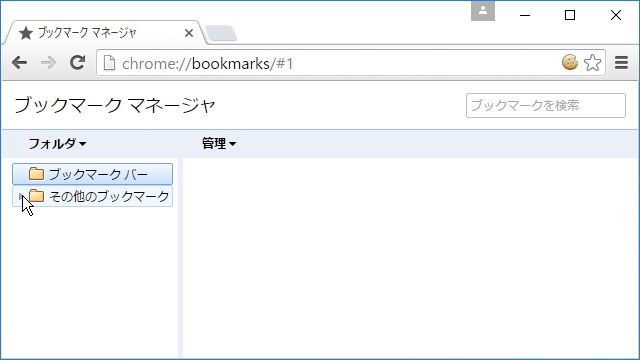The image size is (640, 360).
Task: Expand the その他のブックマーク folder triangle
Action: pyautogui.click(x=21, y=196)
